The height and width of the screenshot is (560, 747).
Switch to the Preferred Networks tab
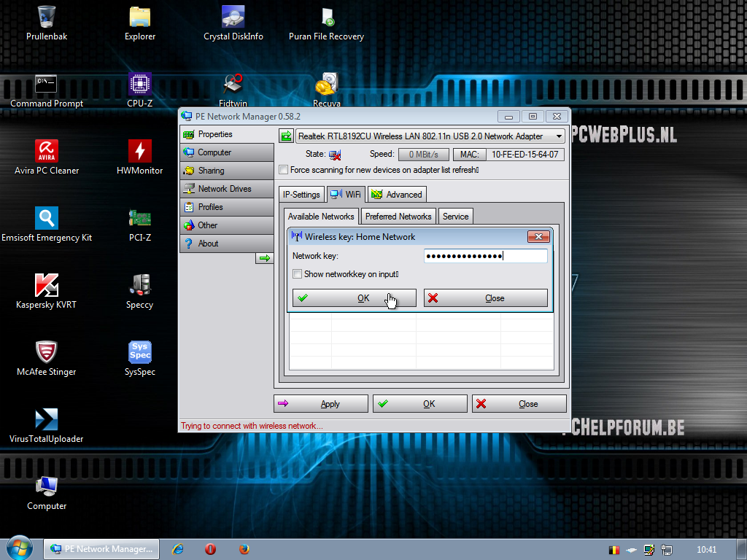click(398, 216)
